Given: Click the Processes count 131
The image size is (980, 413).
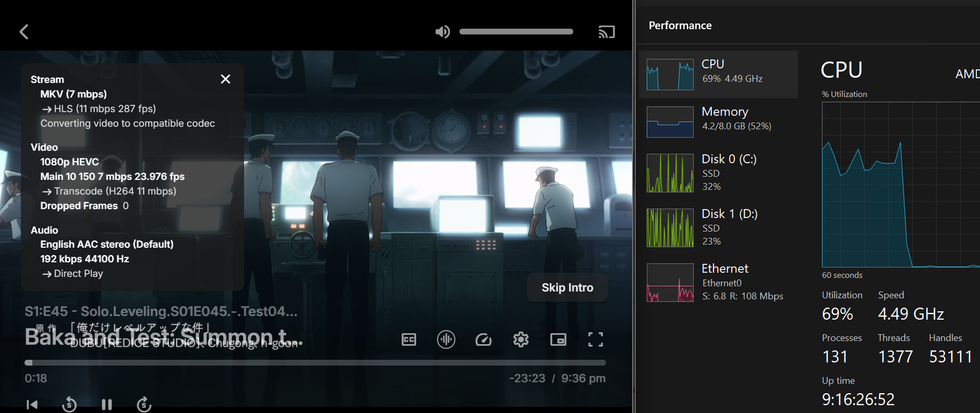Looking at the screenshot, I should click(x=835, y=357).
